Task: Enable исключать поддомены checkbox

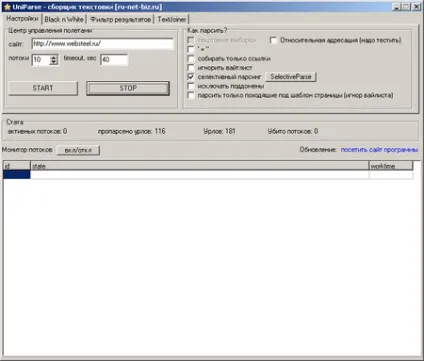Action: (191, 86)
